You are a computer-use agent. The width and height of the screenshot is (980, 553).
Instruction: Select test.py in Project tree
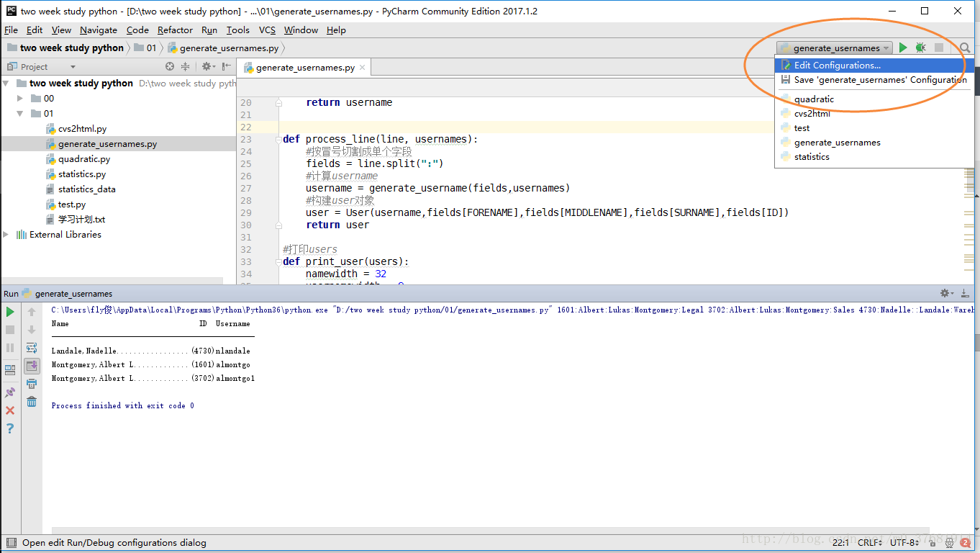(65, 204)
